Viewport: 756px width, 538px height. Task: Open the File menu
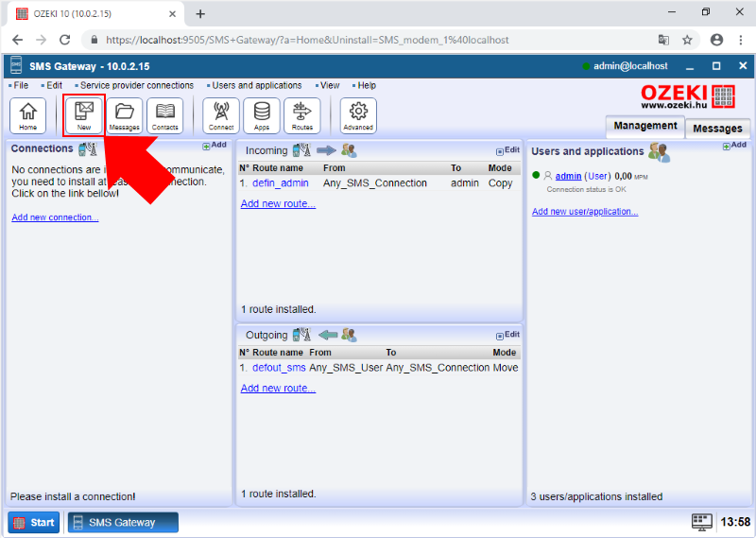pos(19,85)
